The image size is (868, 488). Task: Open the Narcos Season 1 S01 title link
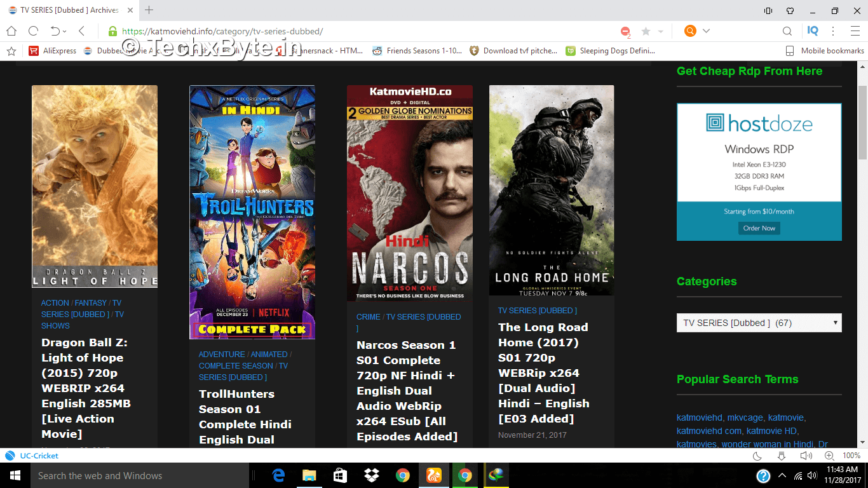(407, 391)
